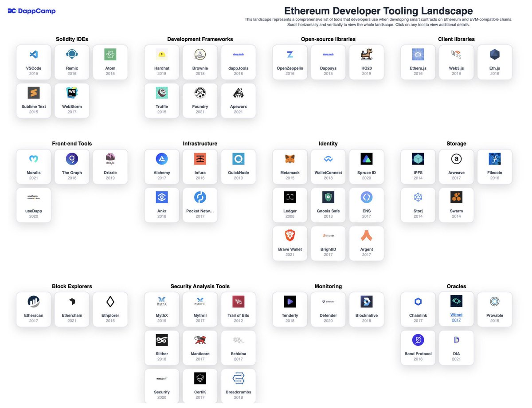The width and height of the screenshot is (532, 408).
Task: Click the Atom editor icon
Action: (110, 55)
